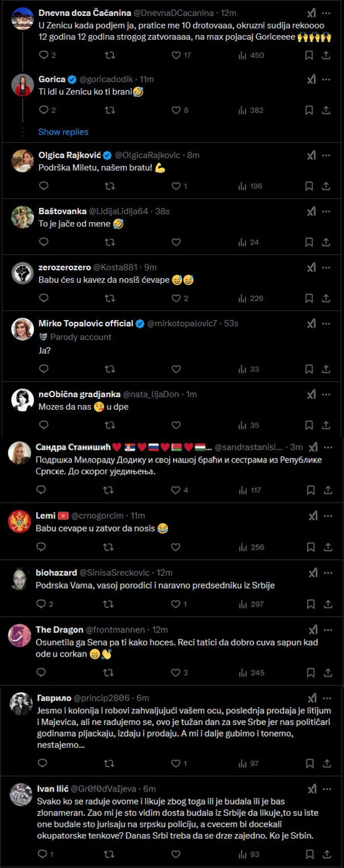Share Mirko Topalovic official's tweet
The image size is (344, 868).
point(326,369)
